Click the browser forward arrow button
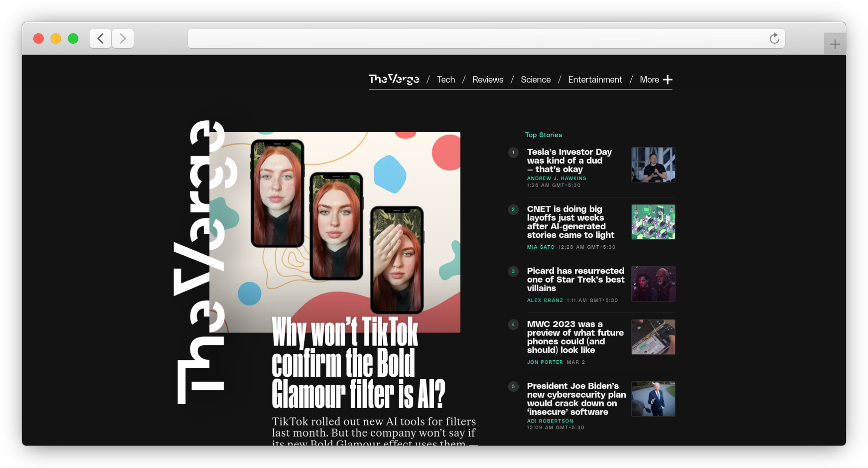This screenshot has width=868, height=468. pyautogui.click(x=123, y=39)
